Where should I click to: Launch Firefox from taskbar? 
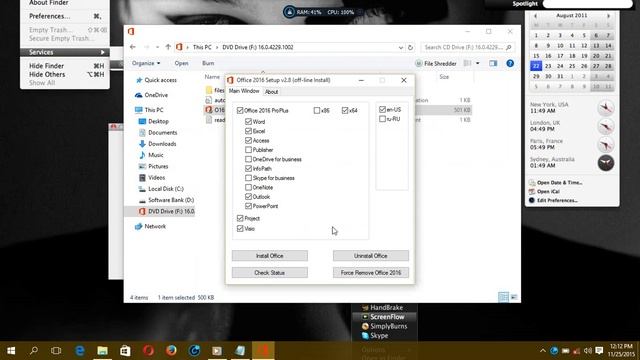(171, 351)
